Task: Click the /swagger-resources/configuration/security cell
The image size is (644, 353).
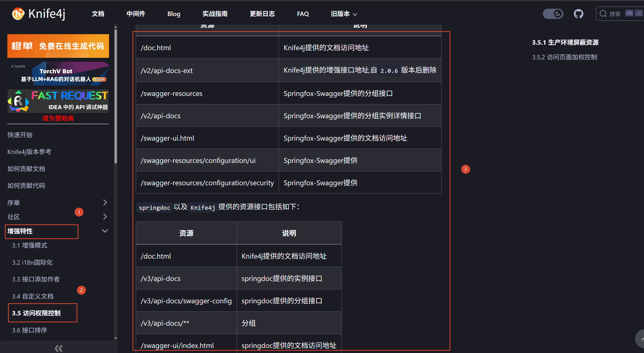Action: 207,183
